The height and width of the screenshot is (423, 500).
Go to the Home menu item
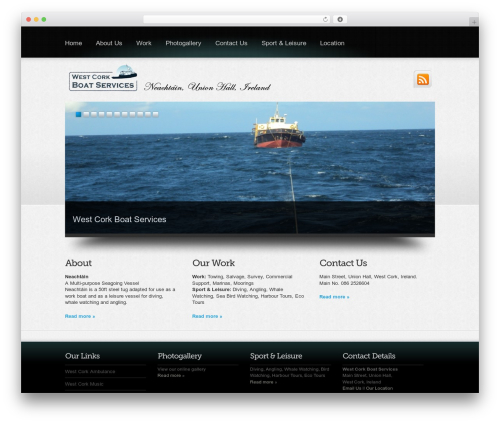[73, 43]
